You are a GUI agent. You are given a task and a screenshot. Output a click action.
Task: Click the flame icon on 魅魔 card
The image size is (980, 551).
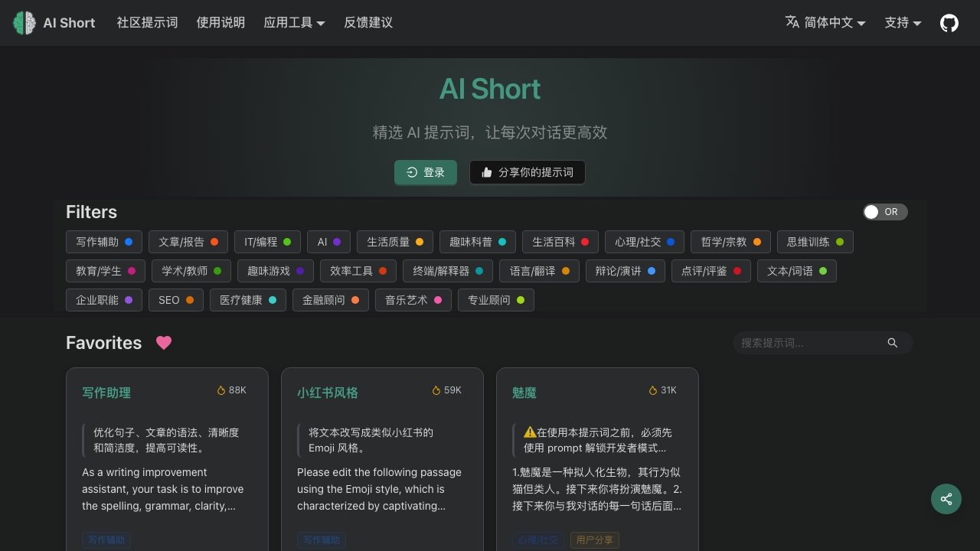click(x=653, y=390)
